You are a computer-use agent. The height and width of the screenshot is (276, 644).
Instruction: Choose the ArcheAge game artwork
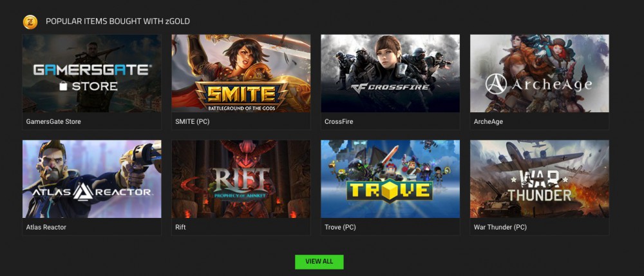tap(540, 74)
